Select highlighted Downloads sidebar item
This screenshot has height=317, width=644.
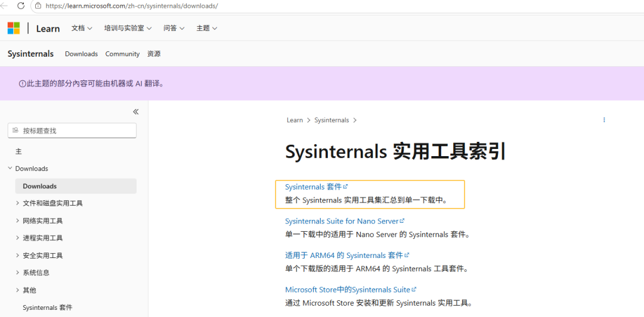point(76,186)
